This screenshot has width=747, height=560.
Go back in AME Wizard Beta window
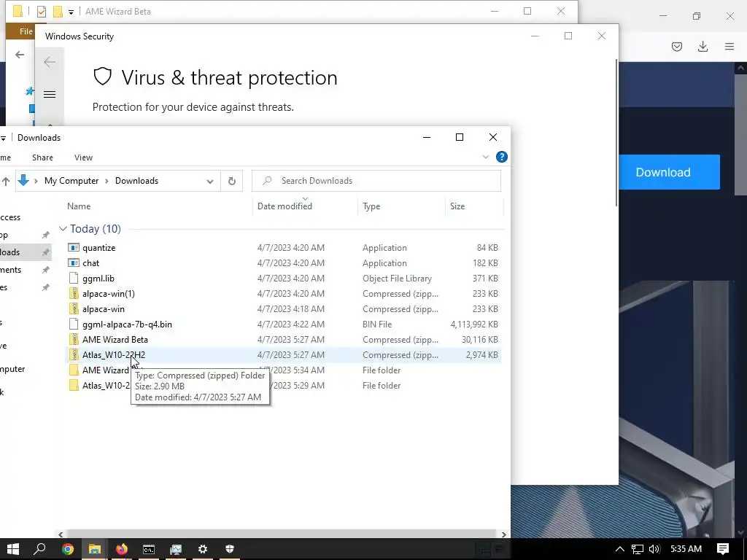pyautogui.click(x=20, y=55)
